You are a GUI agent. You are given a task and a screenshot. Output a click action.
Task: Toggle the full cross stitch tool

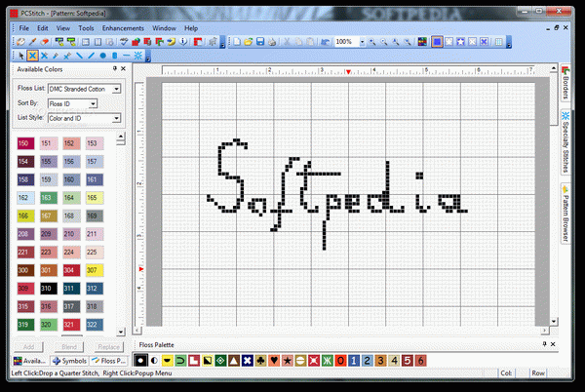click(x=32, y=56)
